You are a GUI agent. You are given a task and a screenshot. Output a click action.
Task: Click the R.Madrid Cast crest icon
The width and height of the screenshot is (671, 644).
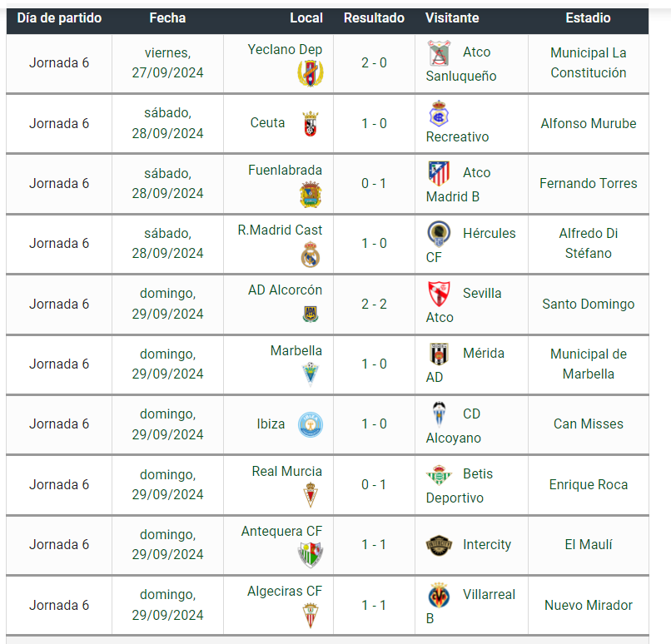[311, 255]
